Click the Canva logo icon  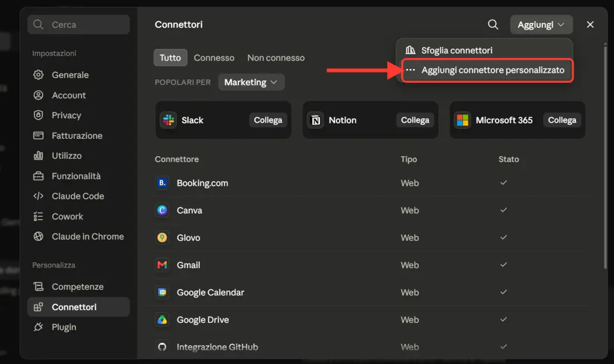coord(162,210)
